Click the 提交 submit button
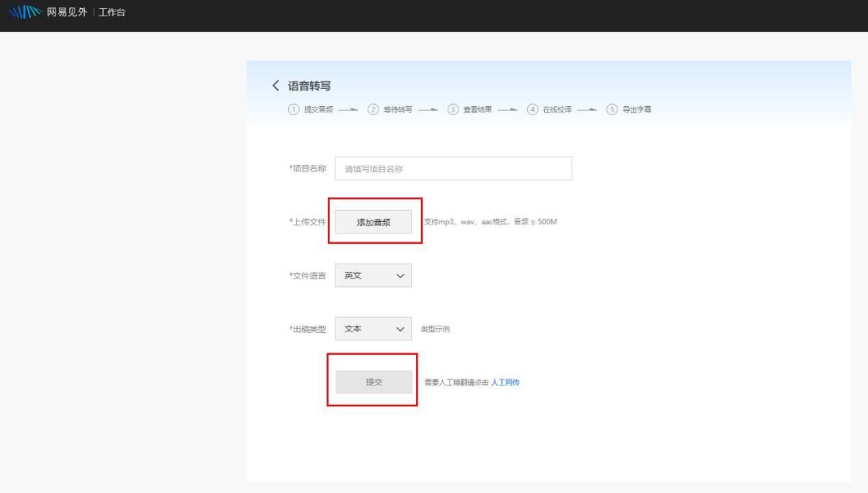 [x=374, y=382]
